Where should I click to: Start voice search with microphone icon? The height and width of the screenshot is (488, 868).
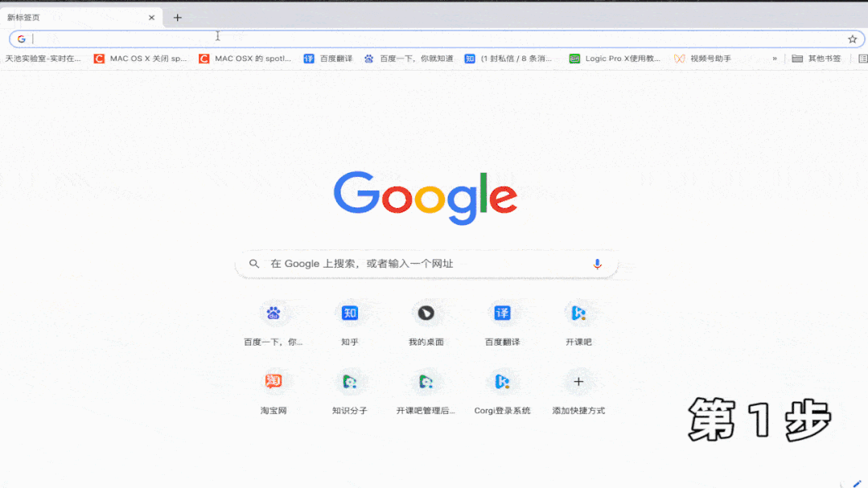[597, 264]
